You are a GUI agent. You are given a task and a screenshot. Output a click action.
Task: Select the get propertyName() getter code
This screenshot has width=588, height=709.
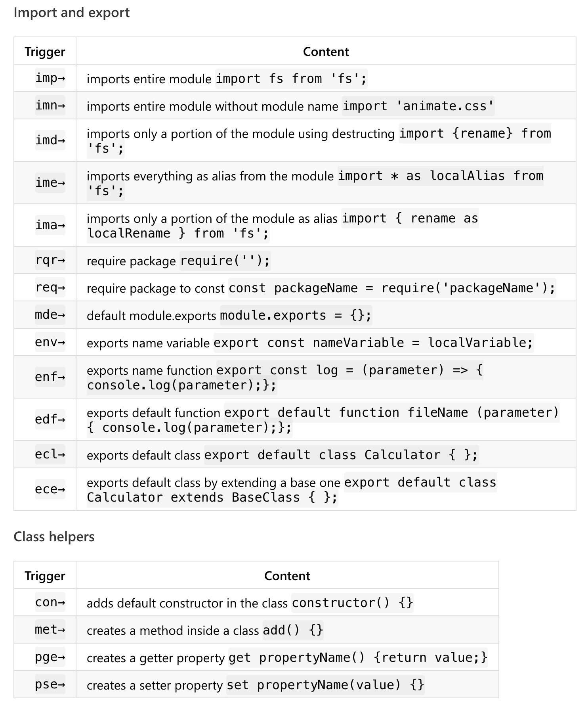[x=358, y=657]
